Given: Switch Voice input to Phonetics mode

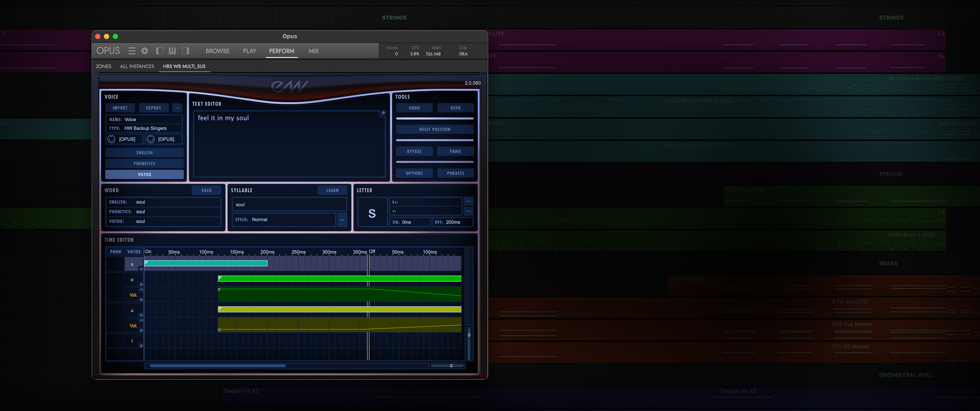Looking at the screenshot, I should [144, 164].
